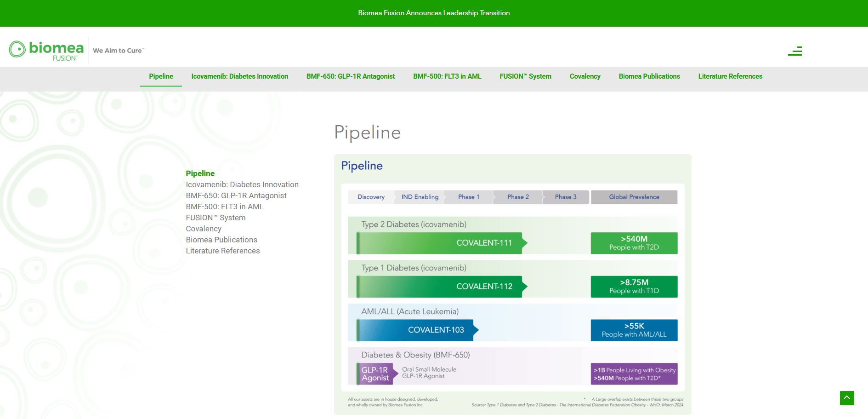Open Icovamenib: Diabetes Innovation top tab

(x=240, y=76)
